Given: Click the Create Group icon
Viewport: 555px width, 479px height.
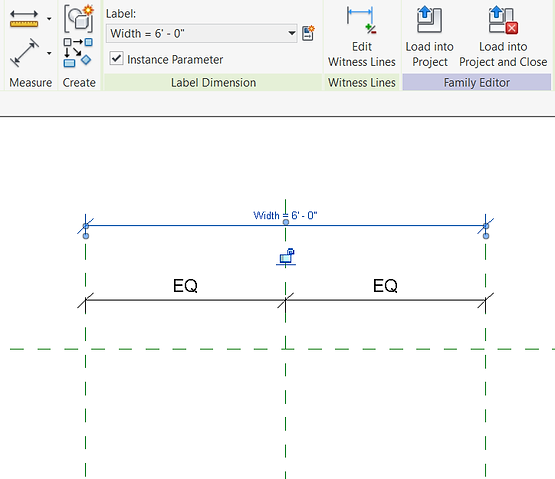Looking at the screenshot, I should tap(79, 18).
